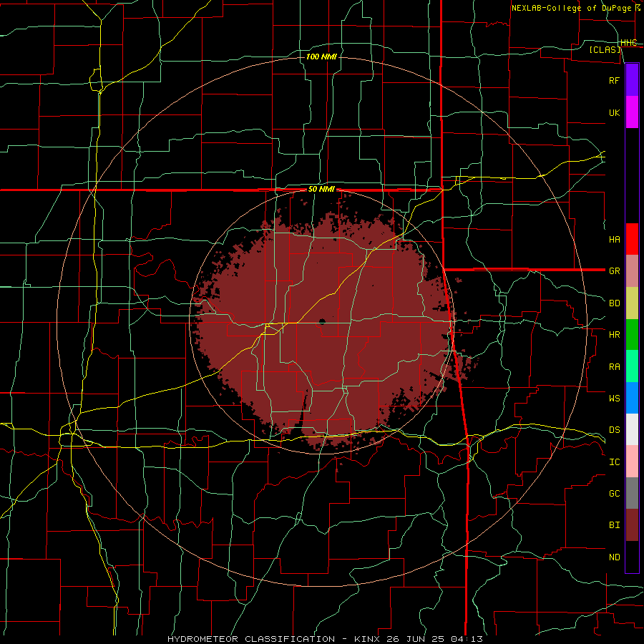This screenshot has width=644, height=644.
Task: Click the 'GC' legend label
Action: point(615,494)
